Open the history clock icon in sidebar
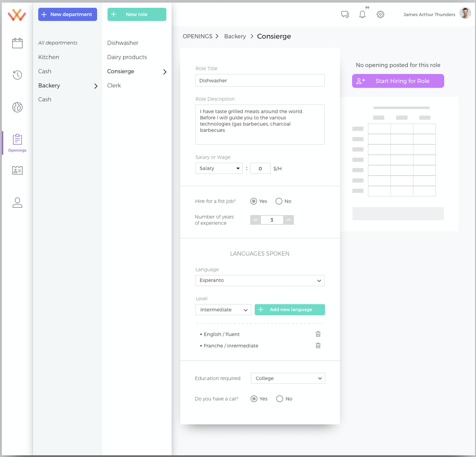Screen dimensions: 476x457 point(17,75)
